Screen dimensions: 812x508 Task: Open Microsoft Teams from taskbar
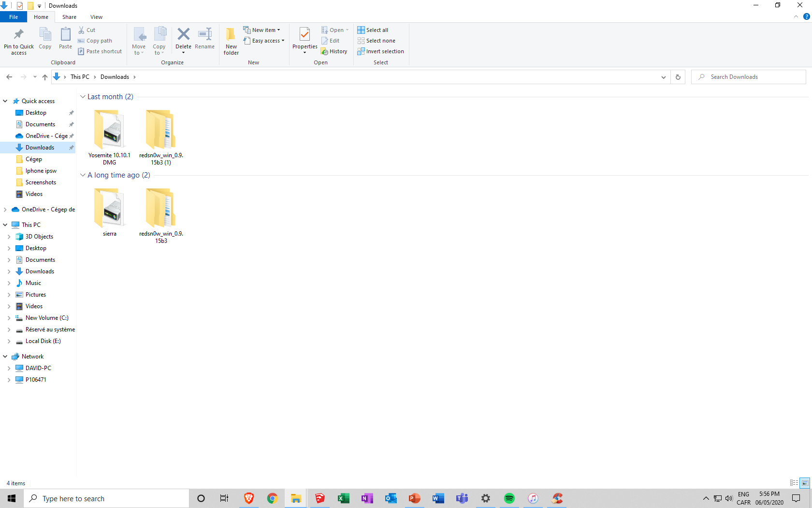pos(462,498)
